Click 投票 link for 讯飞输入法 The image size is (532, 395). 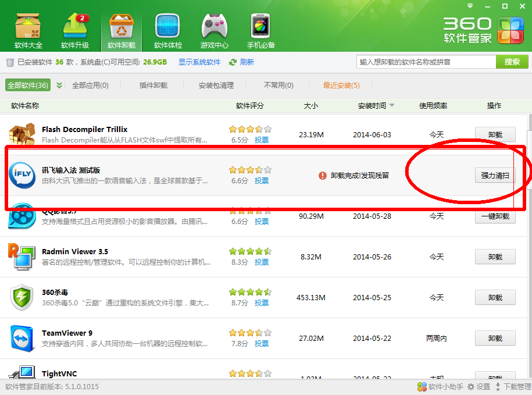(x=262, y=180)
